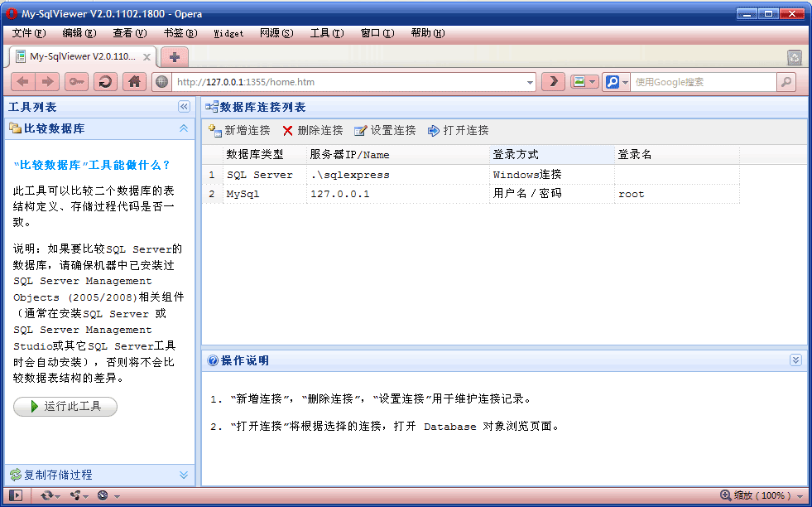Select the MySql connection row
This screenshot has width=812, height=507.
[471, 194]
